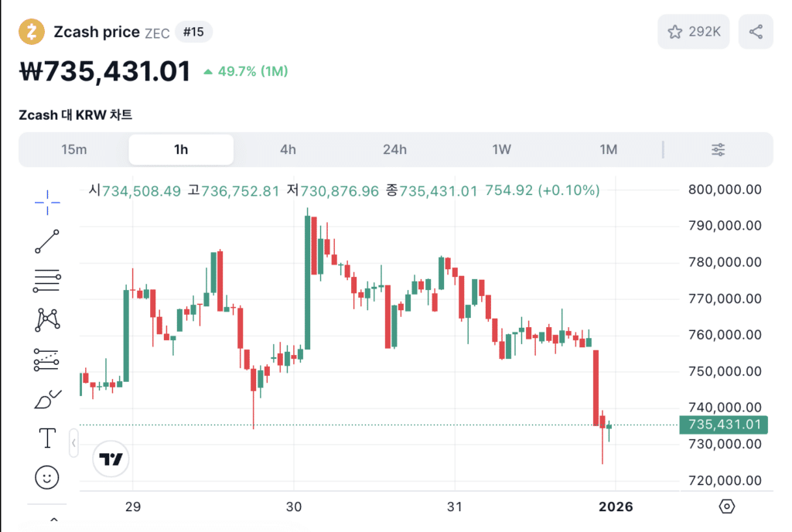Viewport: 792px width, 532px height.
Task: Open the emoji sticker tool
Action: (x=46, y=478)
